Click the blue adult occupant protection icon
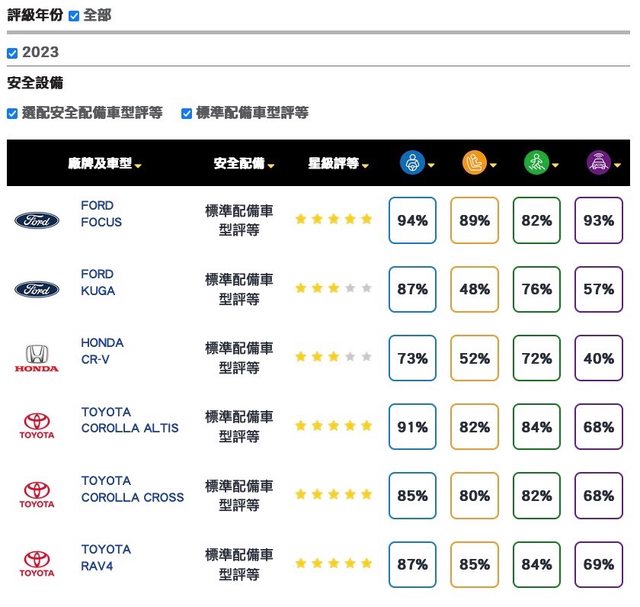This screenshot has height=607, width=640. pyautogui.click(x=411, y=163)
